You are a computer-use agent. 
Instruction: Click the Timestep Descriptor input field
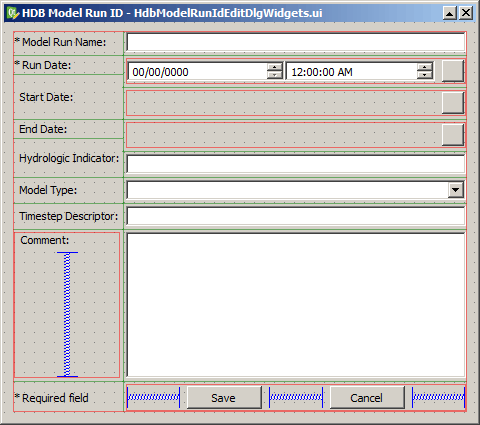pyautogui.click(x=296, y=216)
